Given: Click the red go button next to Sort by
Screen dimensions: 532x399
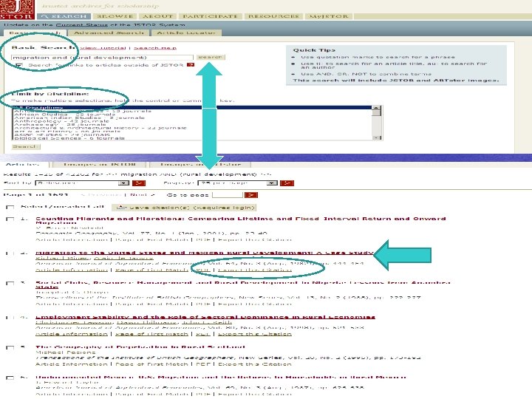Looking at the screenshot, I should (x=138, y=183).
